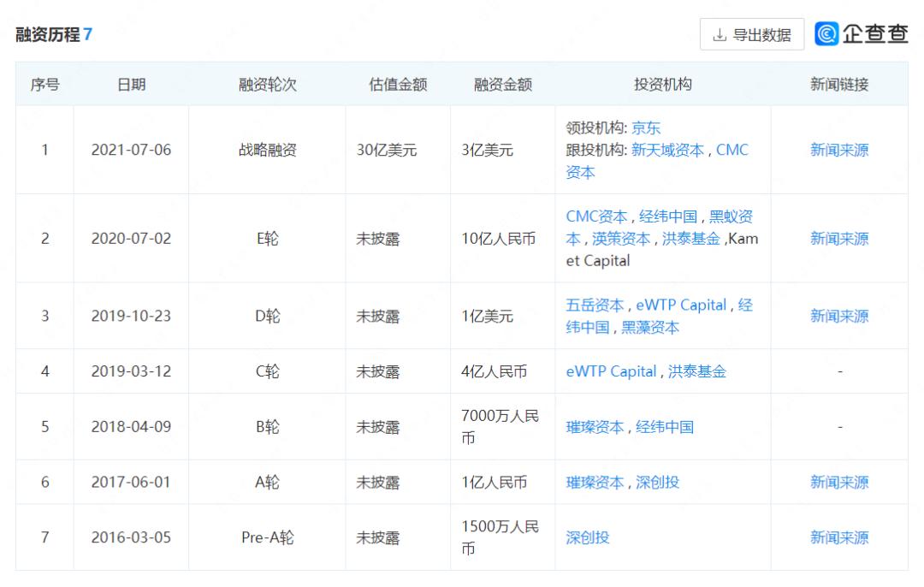The height and width of the screenshot is (587, 924).
Task: Click the 3亿美元 funding amount
Action: pyautogui.click(x=488, y=151)
